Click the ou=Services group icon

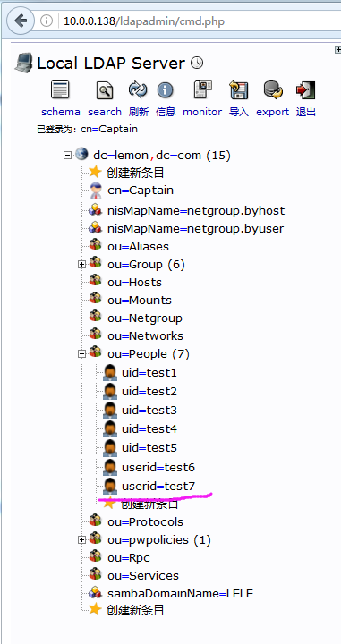click(95, 574)
